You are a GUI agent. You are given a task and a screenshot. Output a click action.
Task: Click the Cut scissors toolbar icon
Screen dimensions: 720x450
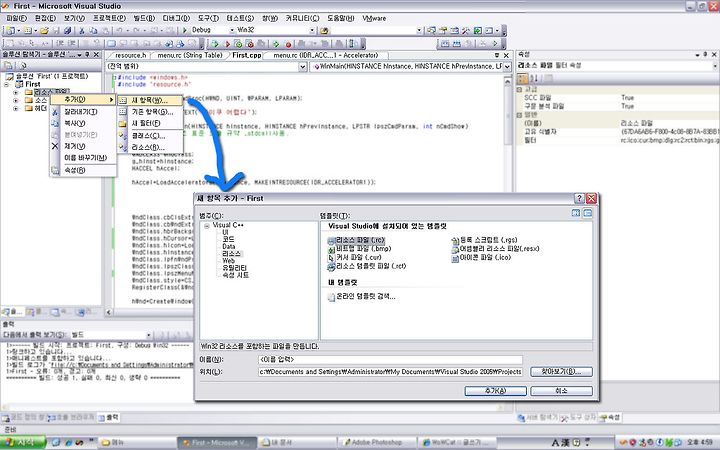tap(81, 30)
